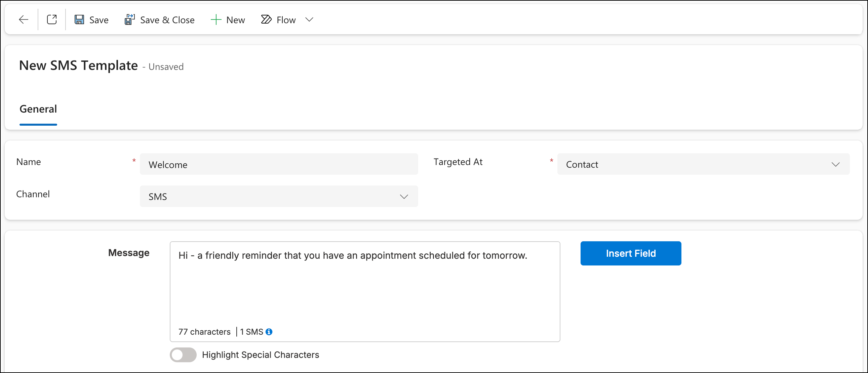
Task: Click the Save floppy disk icon
Action: 79,20
